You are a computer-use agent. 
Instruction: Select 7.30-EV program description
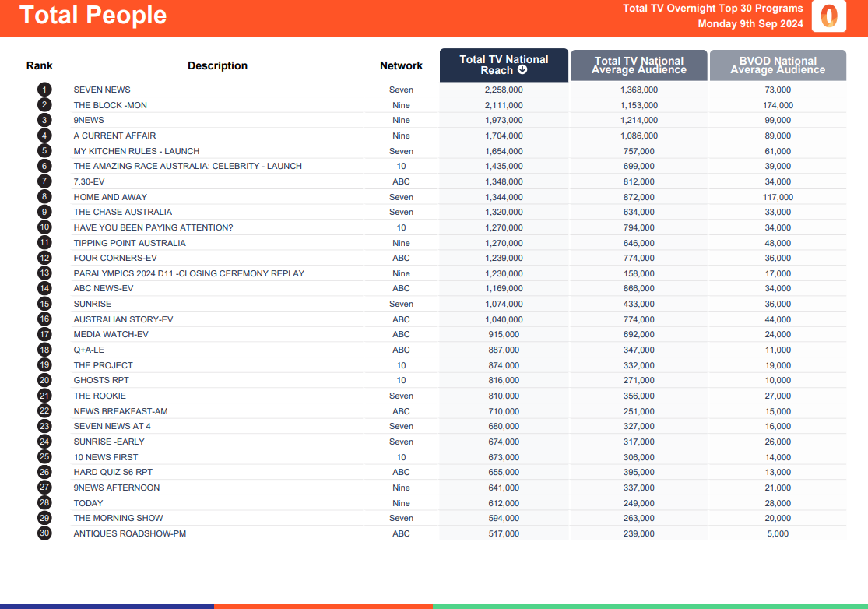pyautogui.click(x=89, y=181)
